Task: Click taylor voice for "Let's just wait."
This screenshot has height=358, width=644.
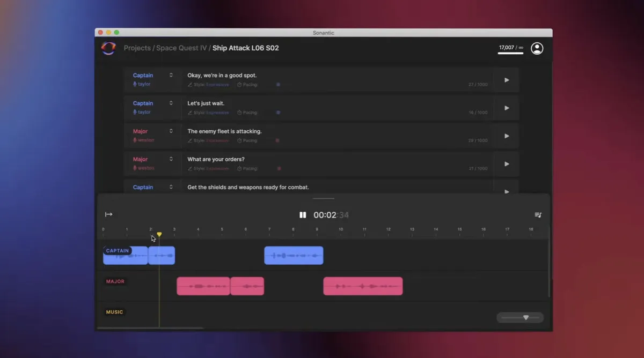Action: coord(142,112)
